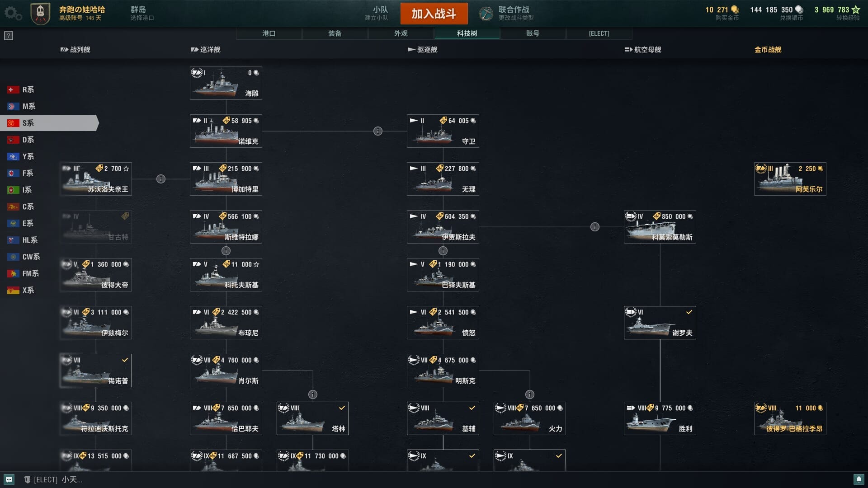Click the help question mark icon

tap(9, 36)
